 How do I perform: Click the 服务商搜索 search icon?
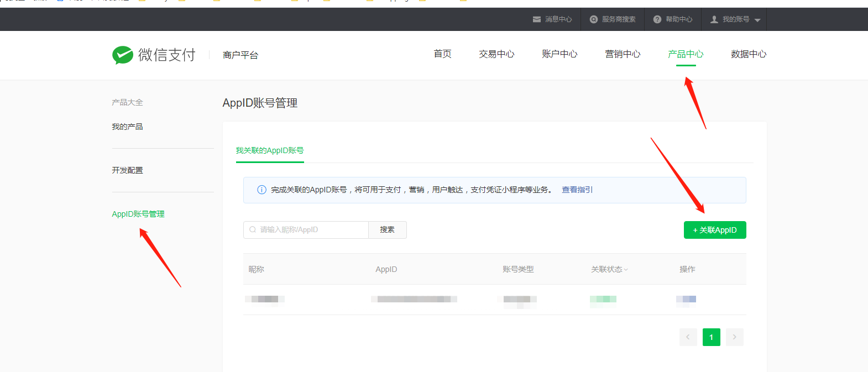(594, 19)
